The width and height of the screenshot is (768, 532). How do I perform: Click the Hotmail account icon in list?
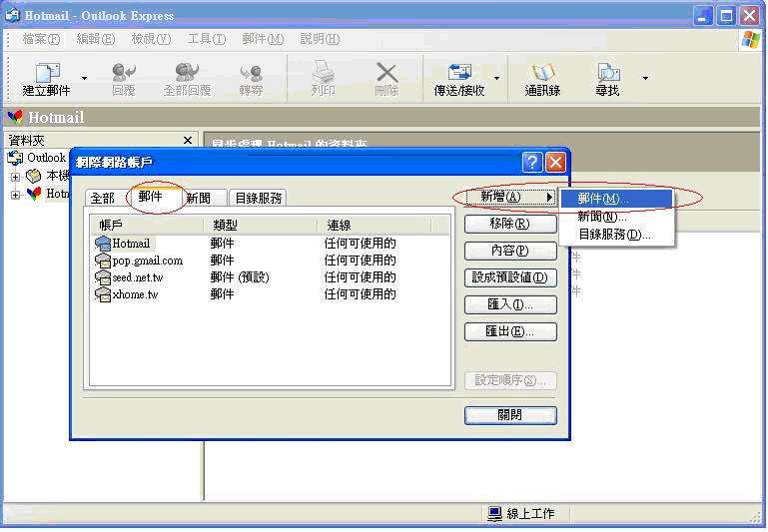click(x=103, y=244)
